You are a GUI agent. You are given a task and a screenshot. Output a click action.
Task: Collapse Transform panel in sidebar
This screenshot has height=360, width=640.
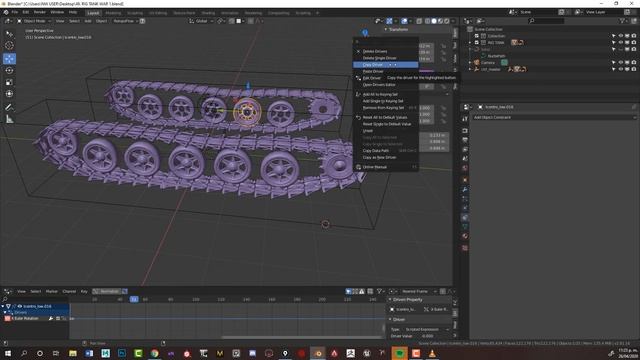tap(386, 29)
